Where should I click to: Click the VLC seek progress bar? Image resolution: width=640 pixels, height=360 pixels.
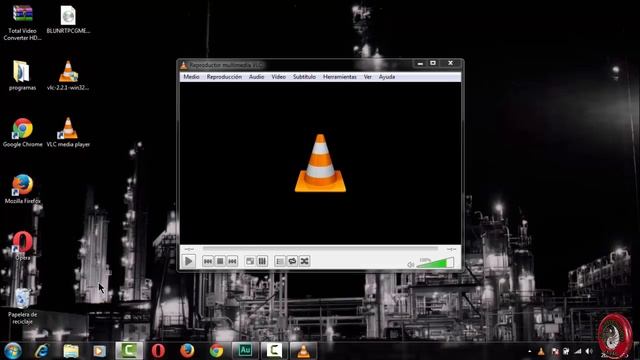[320, 249]
